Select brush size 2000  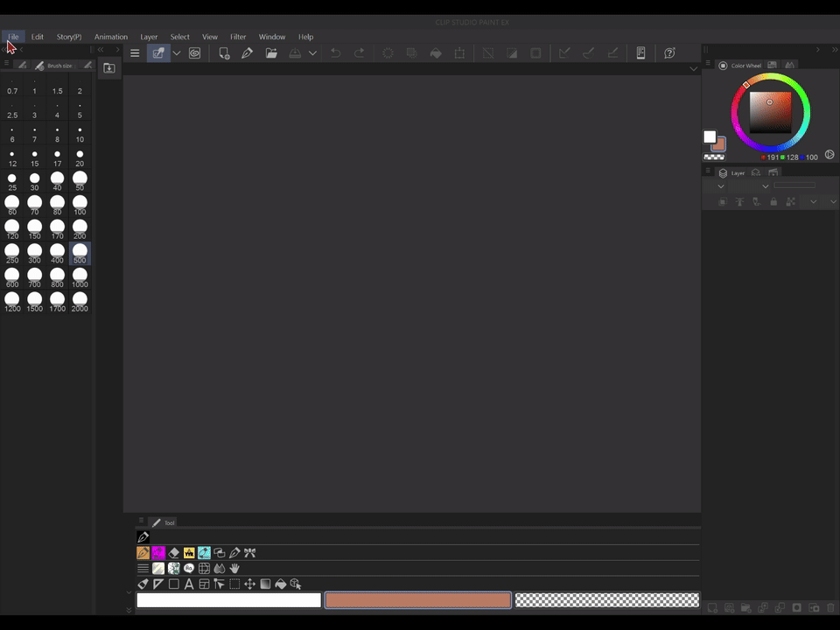click(80, 302)
